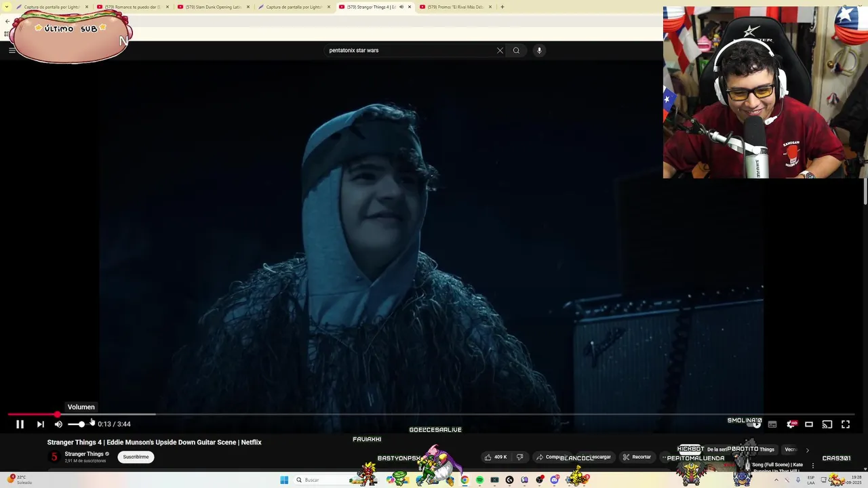
Task: Share the video with 'Compartir'
Action: [551, 457]
